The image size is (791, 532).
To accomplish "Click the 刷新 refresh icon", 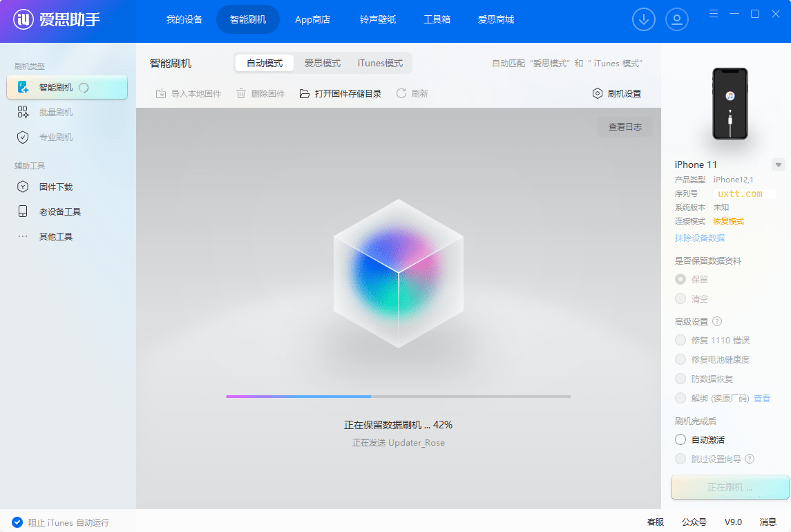I will [x=401, y=93].
